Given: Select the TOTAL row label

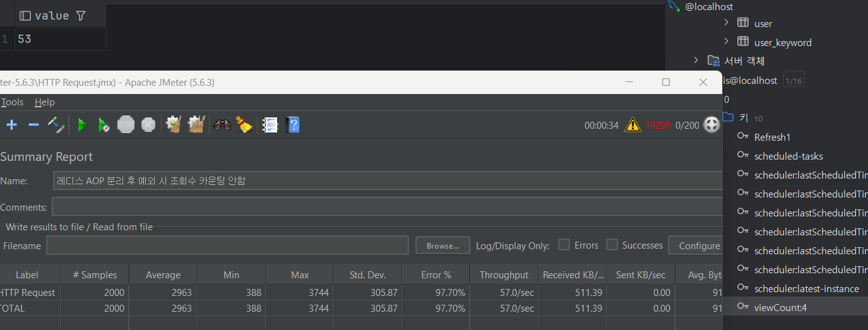Looking at the screenshot, I should [x=14, y=308].
